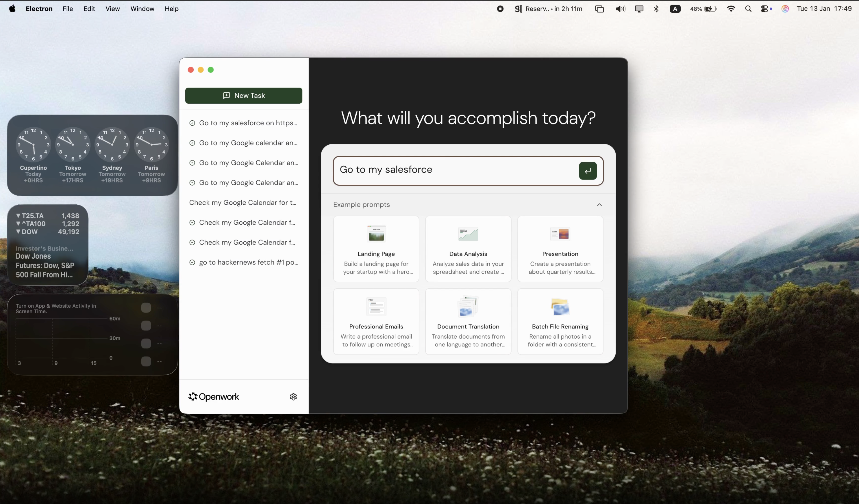
Task: Click the Openwork logo
Action: click(192, 396)
